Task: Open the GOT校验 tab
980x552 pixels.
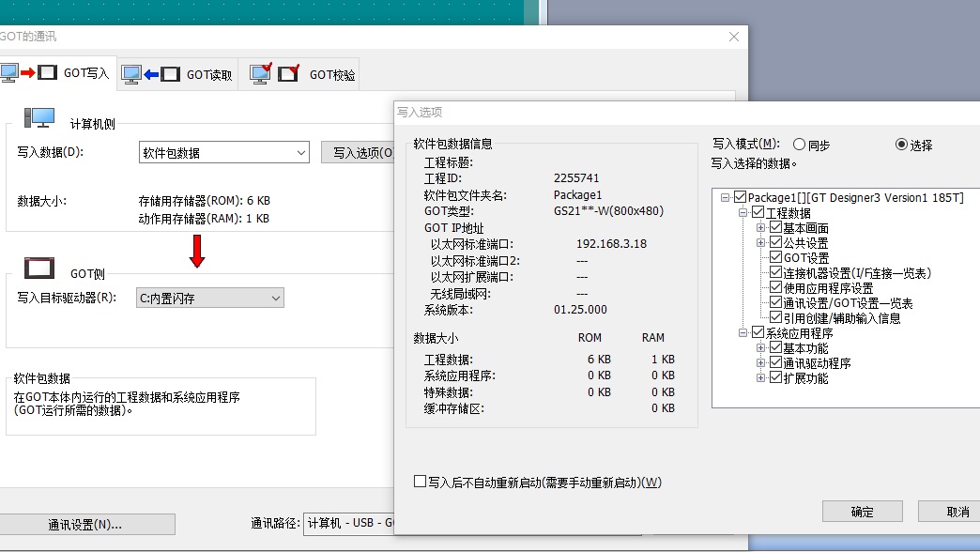Action: tap(302, 74)
